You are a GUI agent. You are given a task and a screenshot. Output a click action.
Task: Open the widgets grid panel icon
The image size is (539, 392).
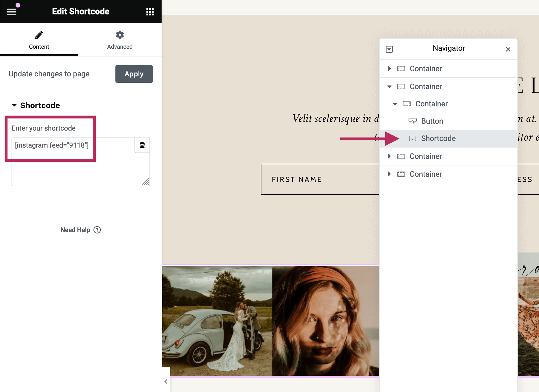point(150,12)
